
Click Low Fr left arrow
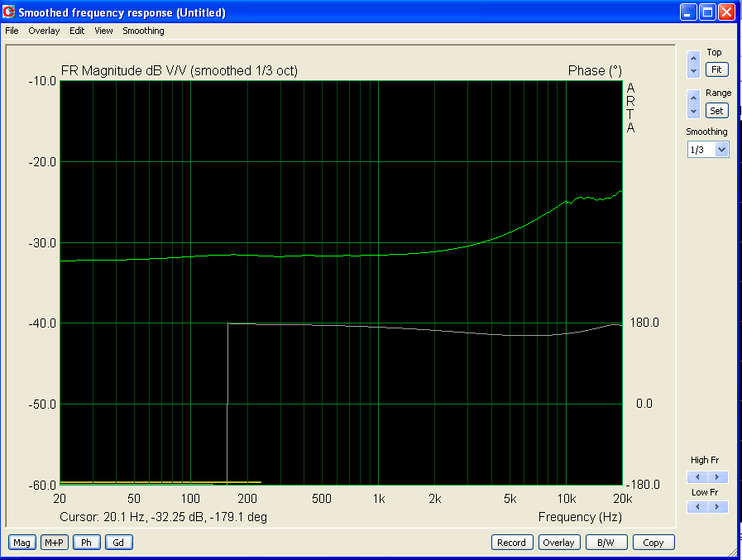pos(697,507)
